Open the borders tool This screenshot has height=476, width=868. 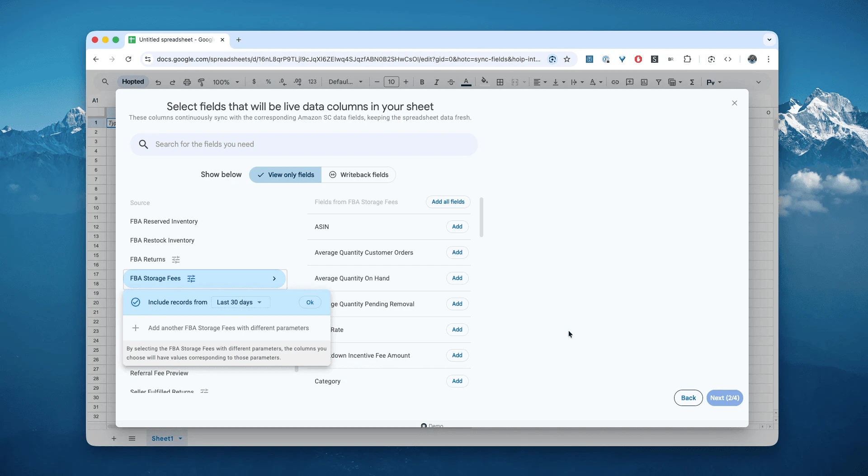(x=500, y=82)
